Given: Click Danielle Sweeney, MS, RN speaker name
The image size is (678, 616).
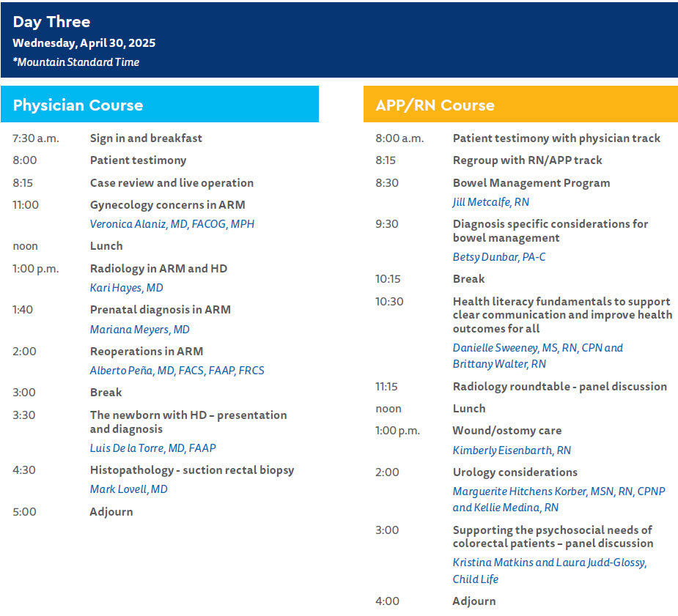Looking at the screenshot, I should pos(537,348).
